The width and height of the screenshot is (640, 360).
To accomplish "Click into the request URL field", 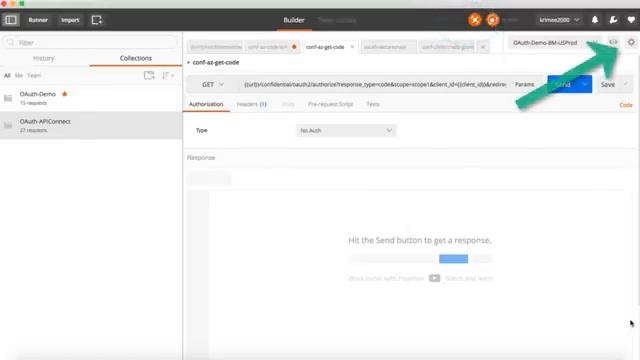I will [x=374, y=84].
